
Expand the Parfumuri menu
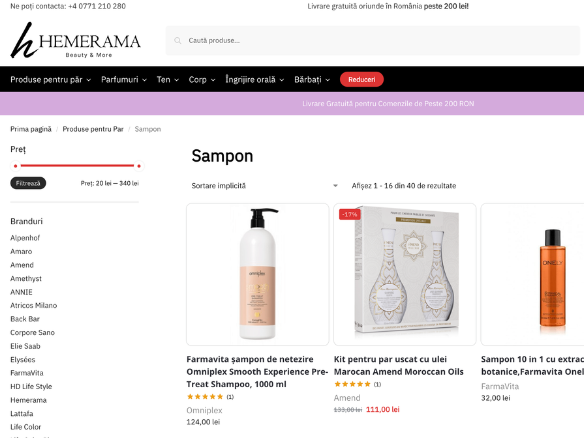tap(124, 79)
